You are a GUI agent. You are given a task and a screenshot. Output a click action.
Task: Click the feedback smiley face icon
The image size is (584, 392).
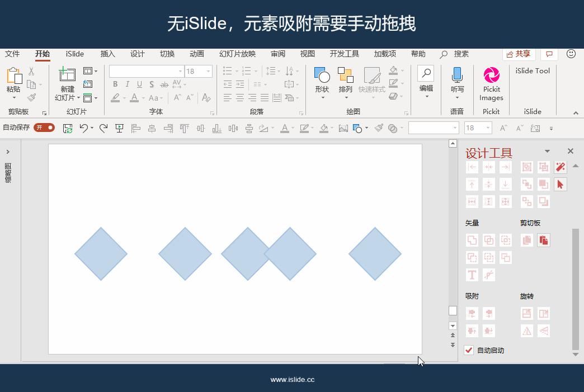[571, 54]
